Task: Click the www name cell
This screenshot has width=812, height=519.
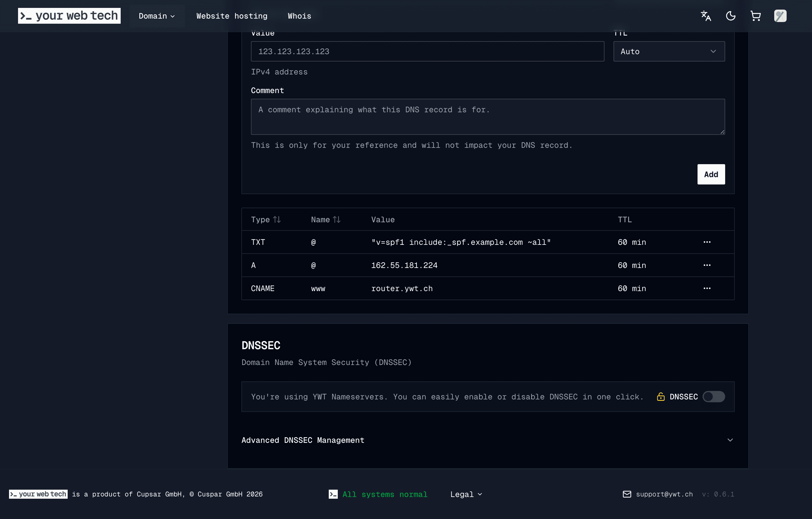Action: [318, 289]
